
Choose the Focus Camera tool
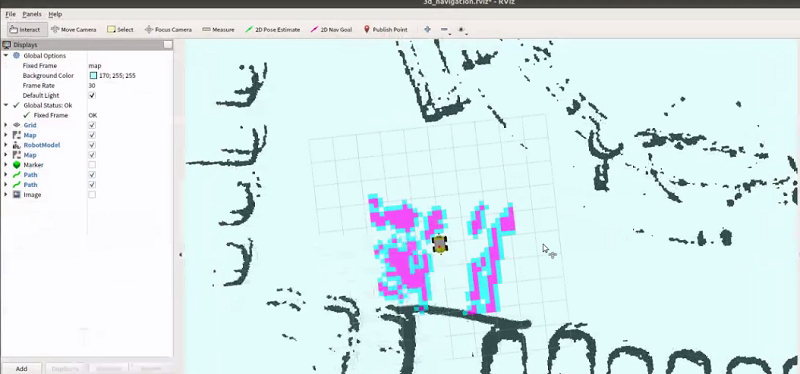click(x=168, y=30)
